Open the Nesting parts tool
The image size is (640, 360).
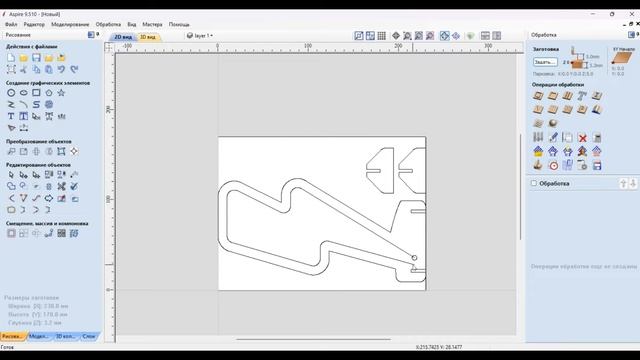pos(74,233)
